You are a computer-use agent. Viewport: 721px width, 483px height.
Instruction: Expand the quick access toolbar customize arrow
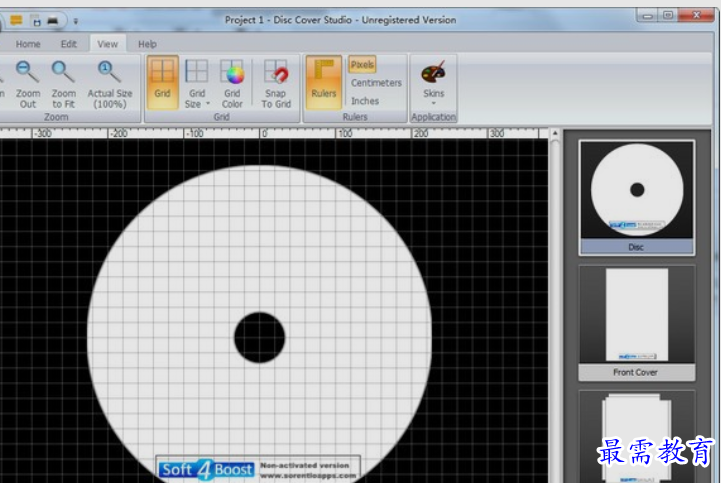click(75, 21)
